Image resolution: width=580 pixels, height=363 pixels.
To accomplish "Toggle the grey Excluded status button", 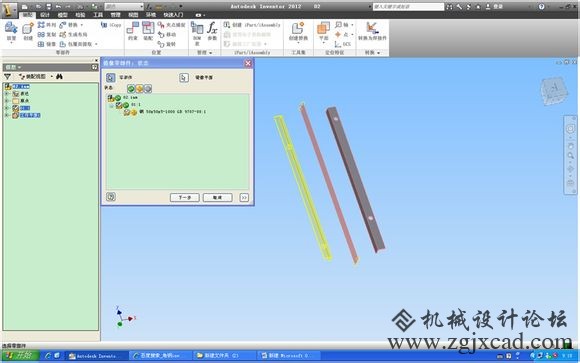I will click(x=148, y=88).
